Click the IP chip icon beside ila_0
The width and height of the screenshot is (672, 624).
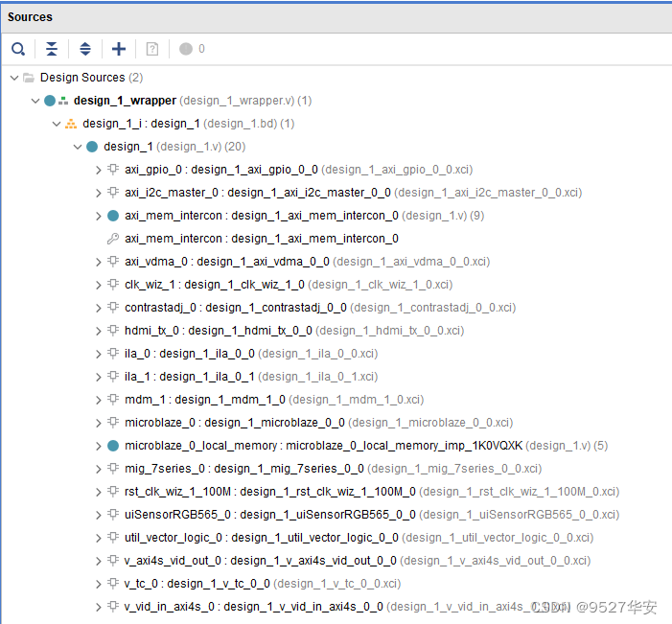point(113,353)
